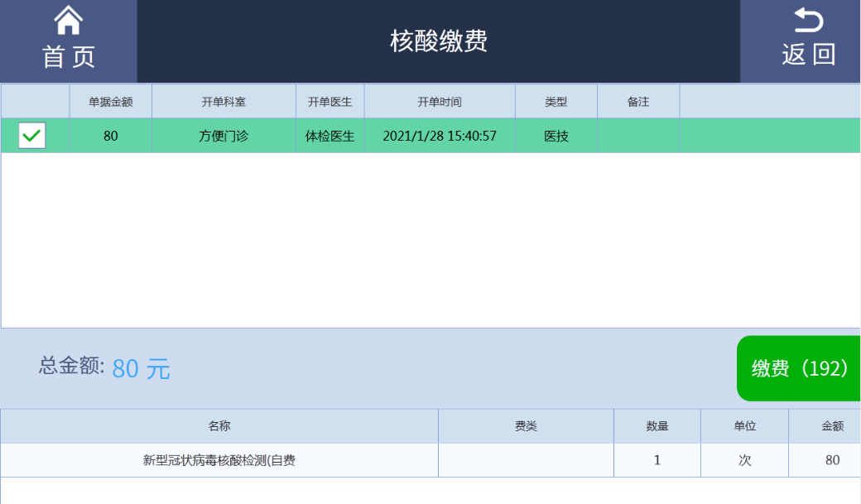
Task: Select the 方便门诊 department cell
Action: [x=224, y=136]
